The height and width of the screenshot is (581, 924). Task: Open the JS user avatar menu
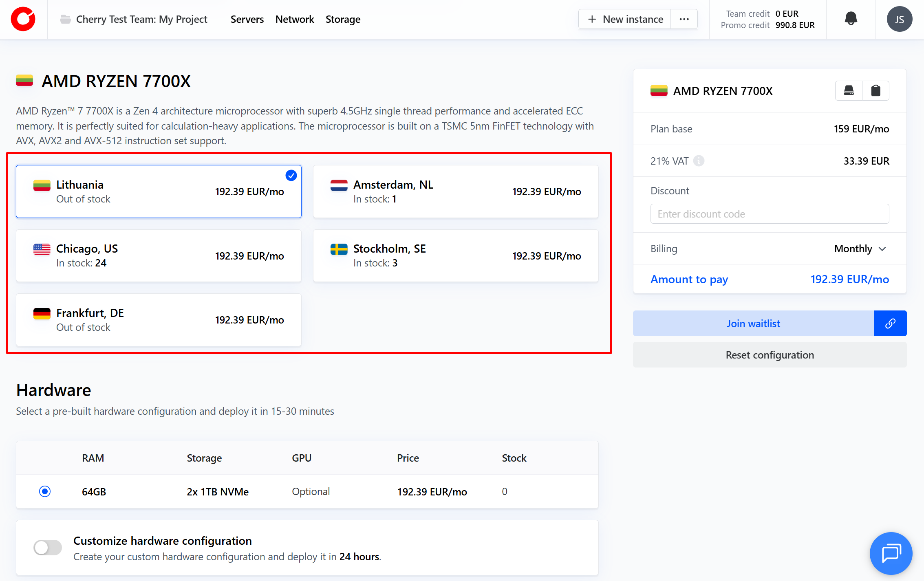(x=899, y=19)
